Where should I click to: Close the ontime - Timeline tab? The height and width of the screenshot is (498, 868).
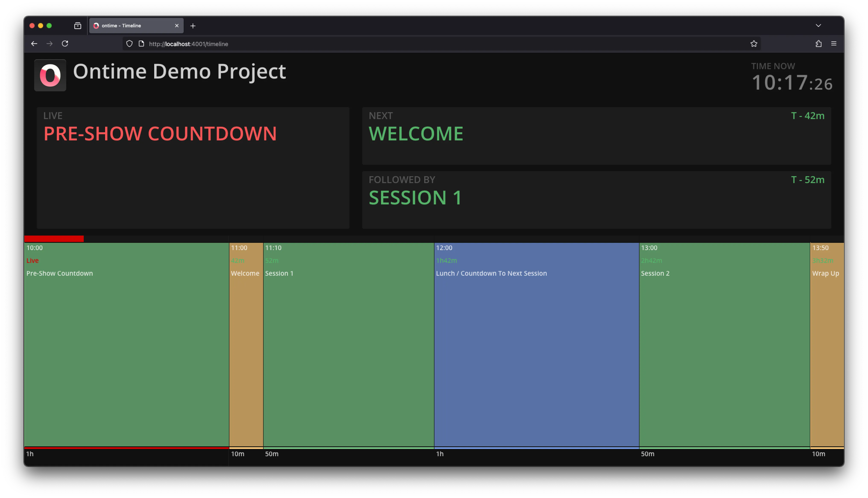pyautogui.click(x=177, y=26)
